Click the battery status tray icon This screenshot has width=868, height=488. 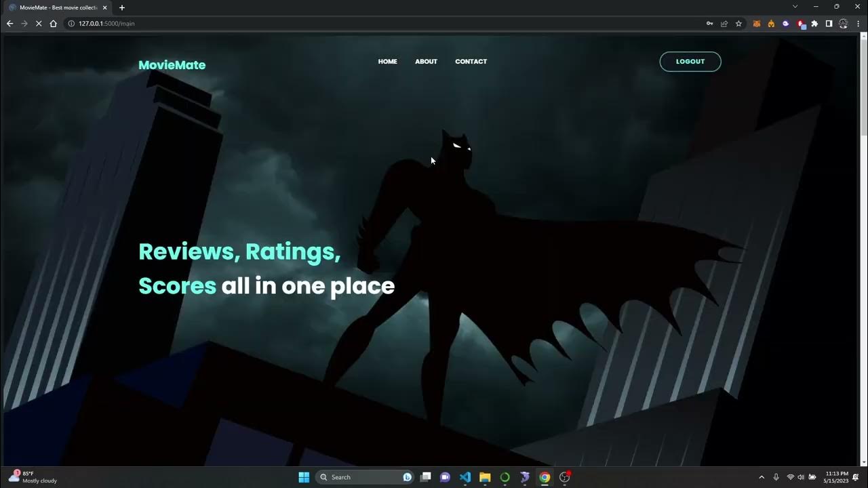[812, 477]
